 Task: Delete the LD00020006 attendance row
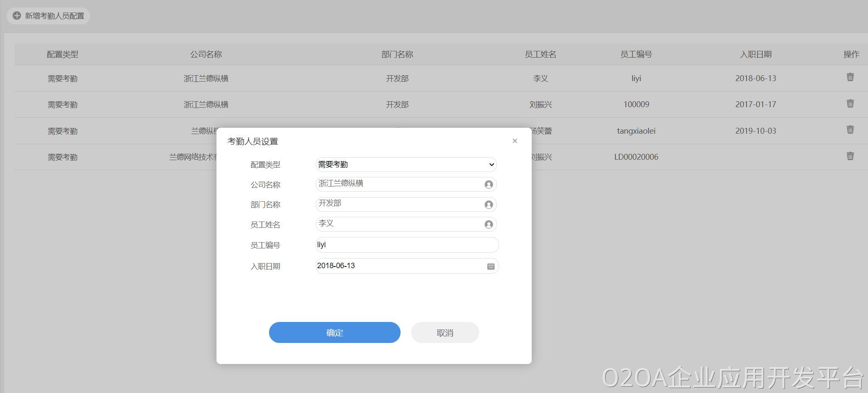pos(850,156)
